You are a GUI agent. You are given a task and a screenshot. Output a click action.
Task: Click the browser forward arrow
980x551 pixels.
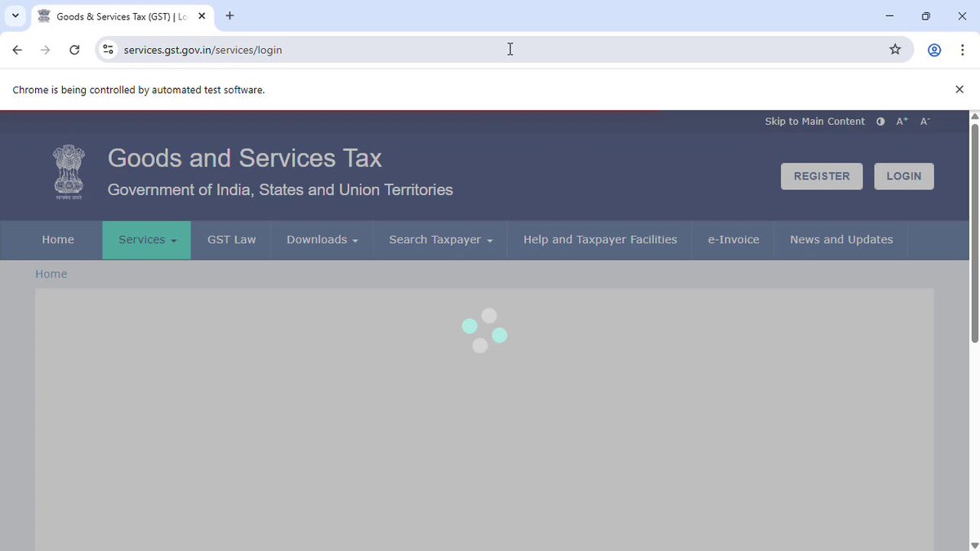(x=46, y=50)
